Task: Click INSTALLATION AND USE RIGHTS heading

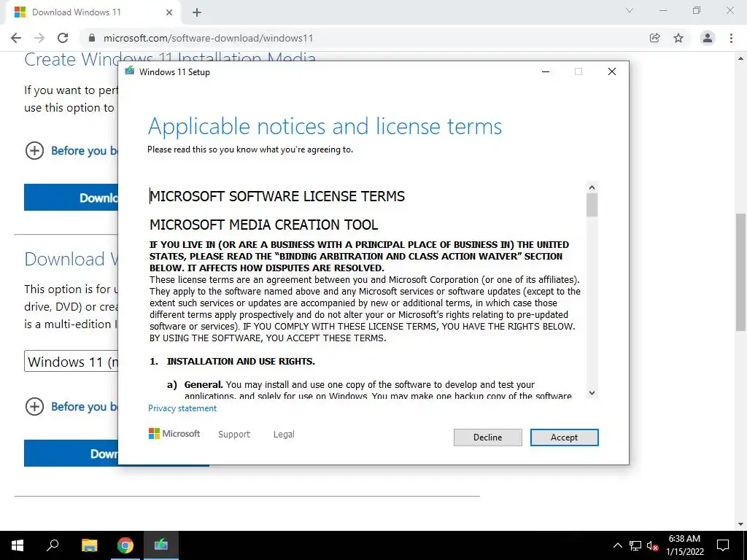Action: [241, 362]
